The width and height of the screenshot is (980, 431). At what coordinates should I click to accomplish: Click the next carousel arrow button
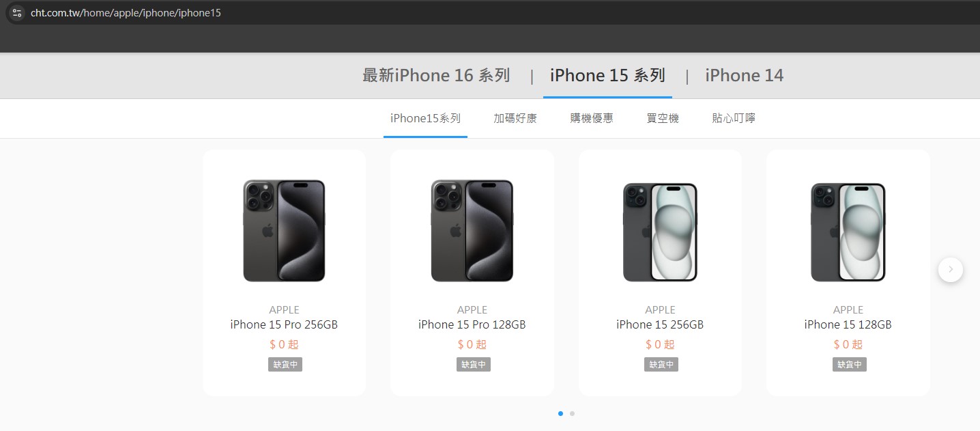(951, 270)
